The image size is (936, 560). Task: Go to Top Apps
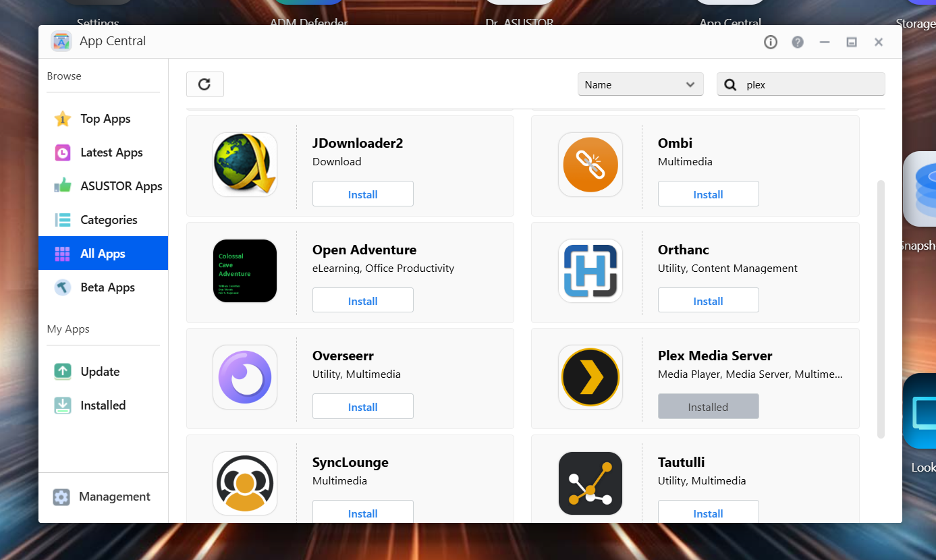point(103,119)
